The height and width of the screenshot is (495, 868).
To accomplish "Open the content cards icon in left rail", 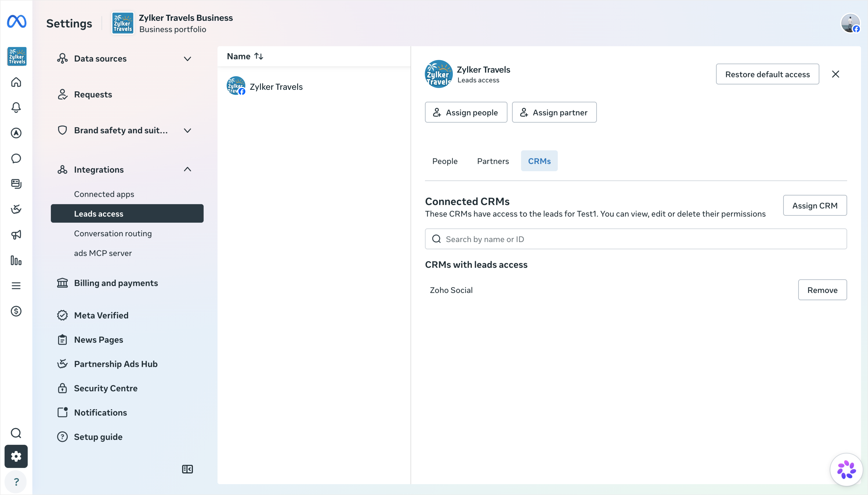I will pyautogui.click(x=16, y=184).
